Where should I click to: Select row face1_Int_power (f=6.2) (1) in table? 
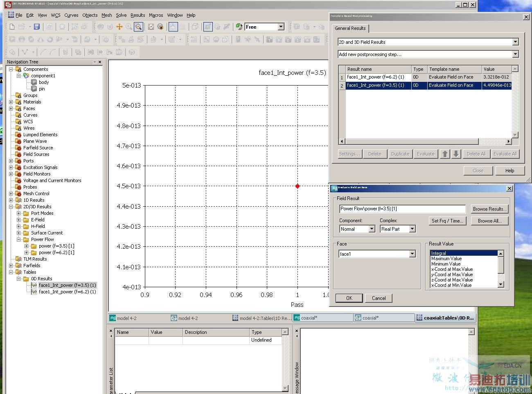pyautogui.click(x=425, y=77)
